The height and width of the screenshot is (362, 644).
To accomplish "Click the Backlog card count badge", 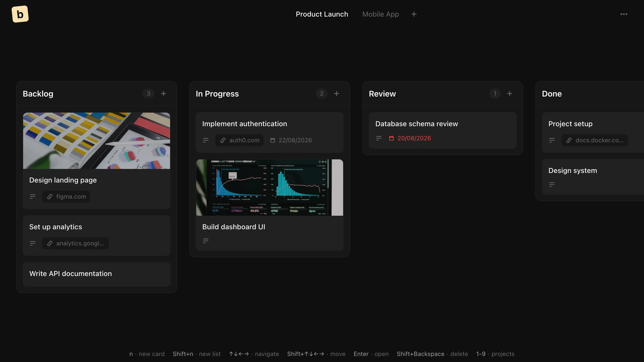I will pos(148,94).
